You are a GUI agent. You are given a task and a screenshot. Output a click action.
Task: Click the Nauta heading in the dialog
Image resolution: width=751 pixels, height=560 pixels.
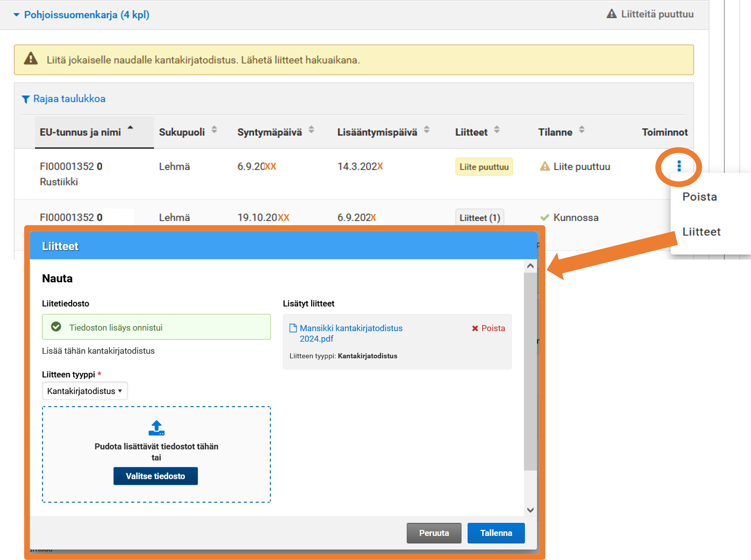pos(57,278)
